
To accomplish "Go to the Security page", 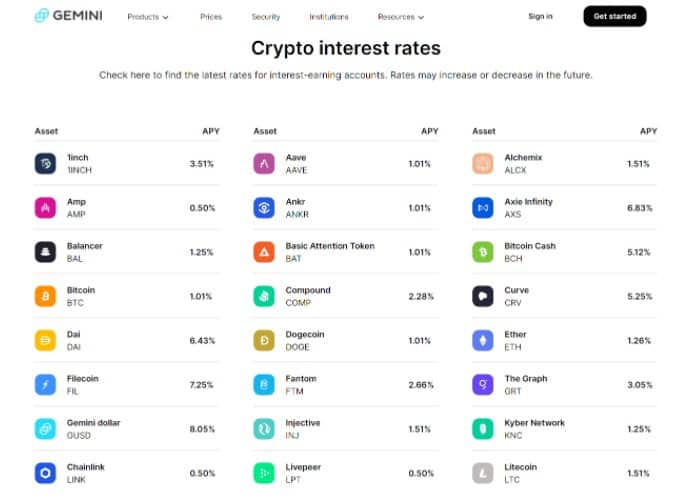I will (x=266, y=17).
